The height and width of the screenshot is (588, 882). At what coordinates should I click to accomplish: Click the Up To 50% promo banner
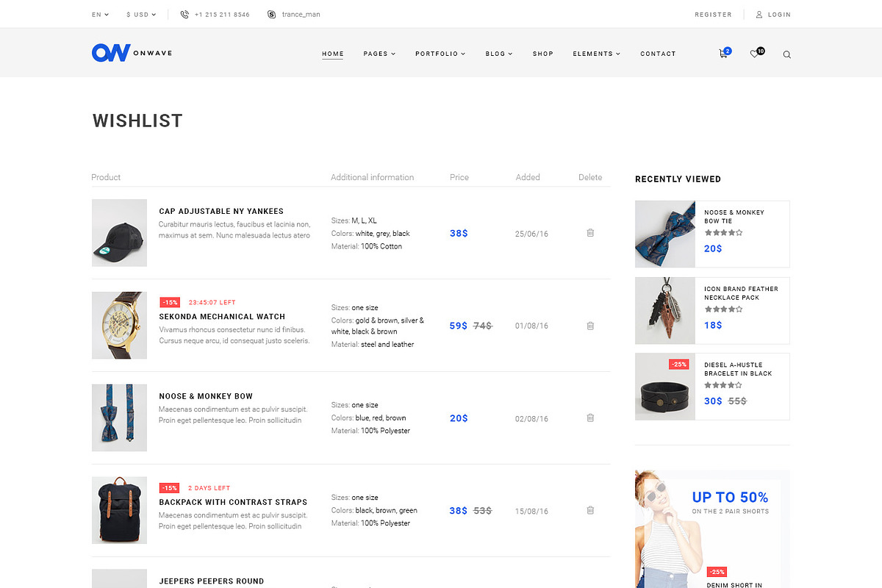712,529
